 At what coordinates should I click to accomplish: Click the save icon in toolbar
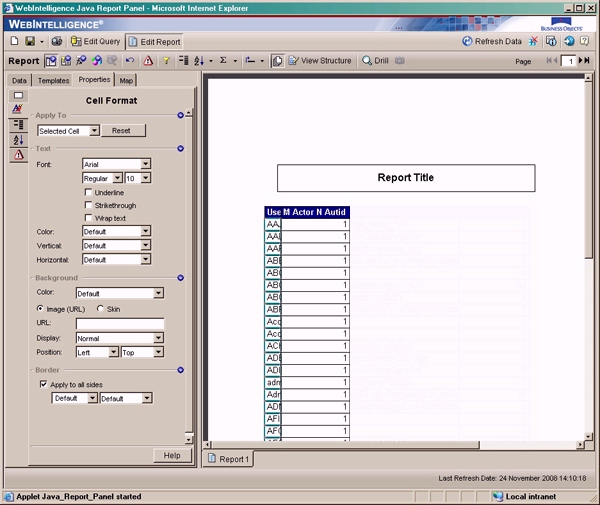pos(30,42)
